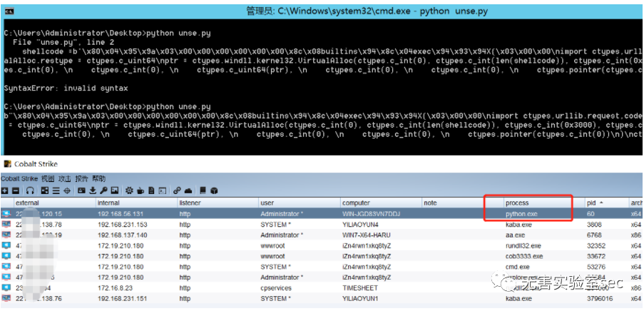Select the cob3333.exe process cell
This screenshot has width=644, height=311.
coord(524,256)
